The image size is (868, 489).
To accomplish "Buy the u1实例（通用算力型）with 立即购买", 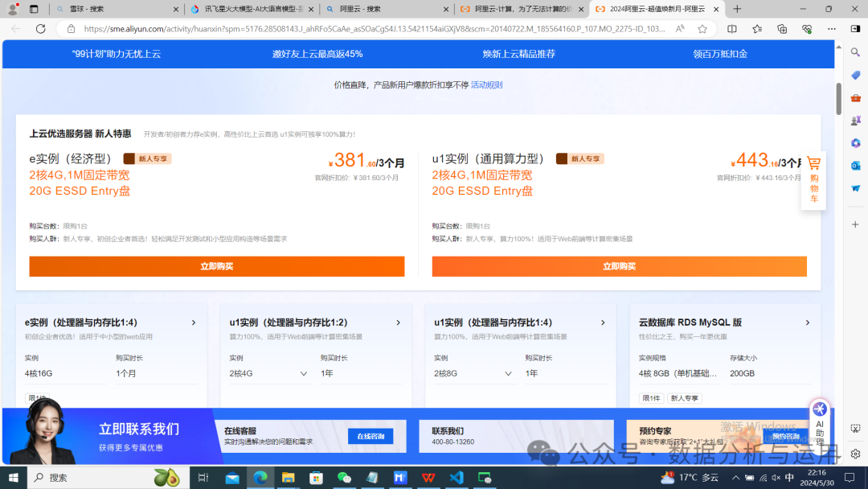I will pyautogui.click(x=620, y=266).
